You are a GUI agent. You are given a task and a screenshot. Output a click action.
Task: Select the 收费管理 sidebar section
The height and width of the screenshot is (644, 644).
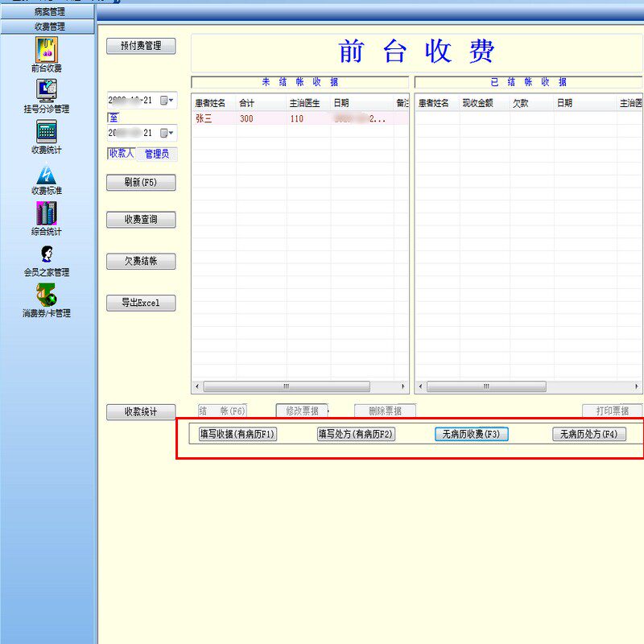click(47, 27)
